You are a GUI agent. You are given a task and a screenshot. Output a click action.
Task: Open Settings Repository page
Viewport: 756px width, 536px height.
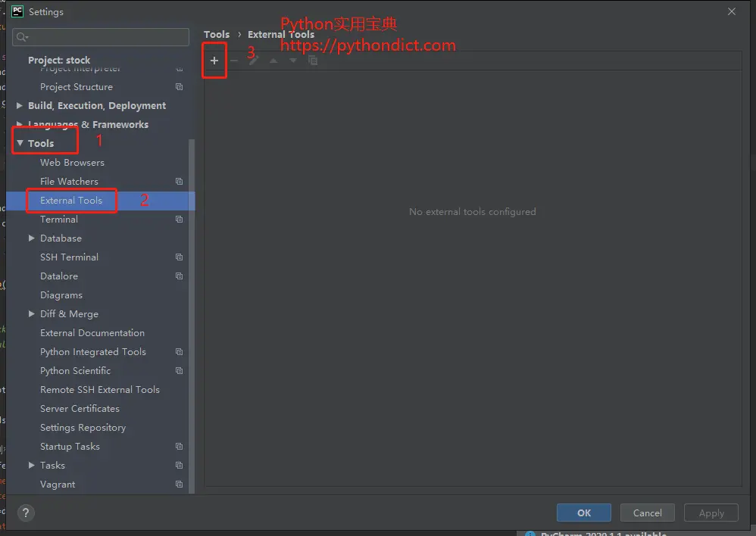pyautogui.click(x=83, y=428)
